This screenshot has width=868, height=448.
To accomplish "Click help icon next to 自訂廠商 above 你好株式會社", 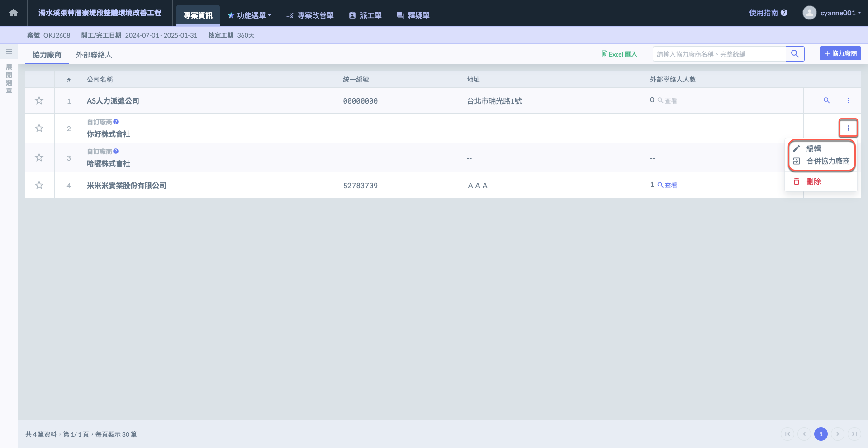I will pyautogui.click(x=116, y=122).
